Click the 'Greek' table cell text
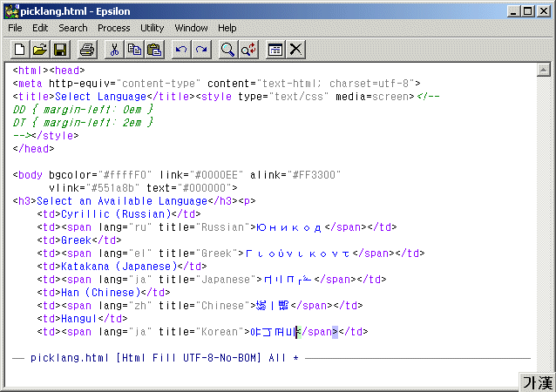Screen dimensions: 556x392 [x=76, y=240]
